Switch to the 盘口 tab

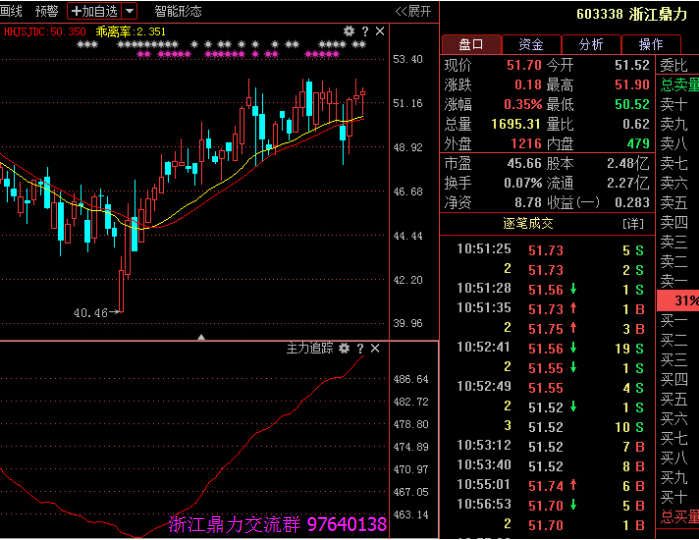(x=471, y=44)
